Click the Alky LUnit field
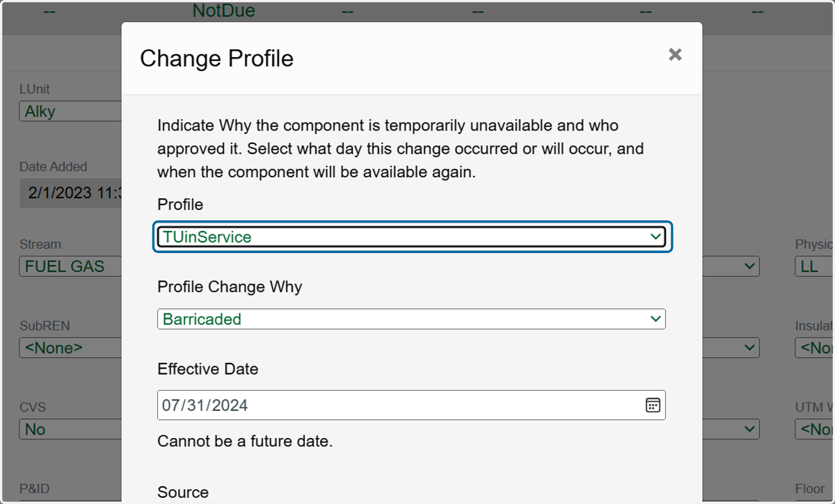The width and height of the screenshot is (835, 504). (x=70, y=111)
